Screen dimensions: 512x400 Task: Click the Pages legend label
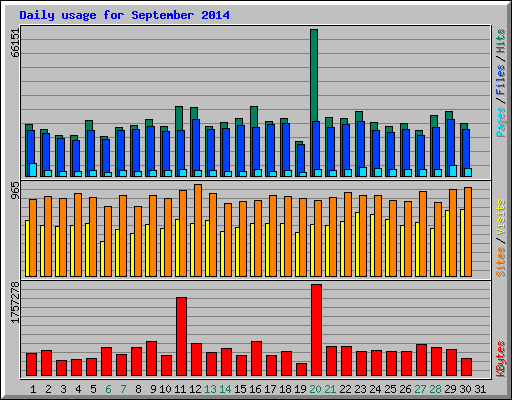click(x=501, y=122)
